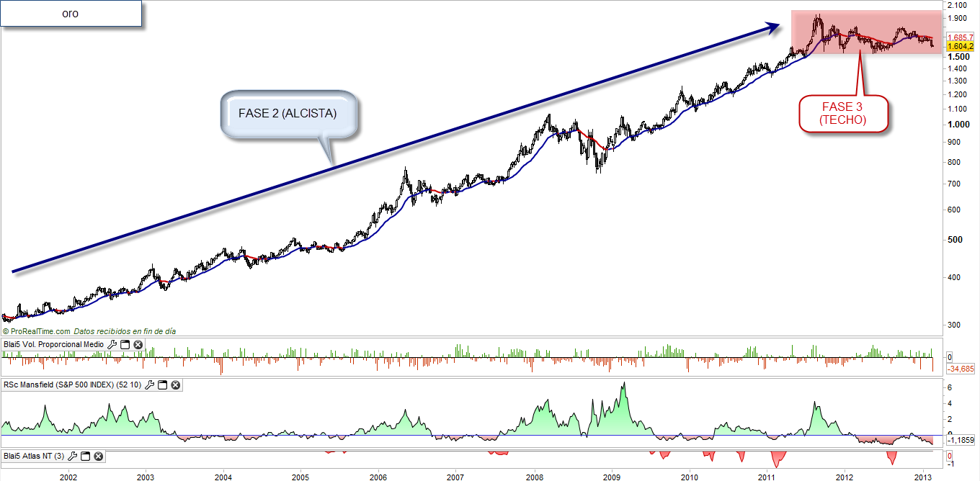The width and height of the screenshot is (980, 481).
Task: Click the yellow 1.604,2 price tag
Action: tap(961, 46)
